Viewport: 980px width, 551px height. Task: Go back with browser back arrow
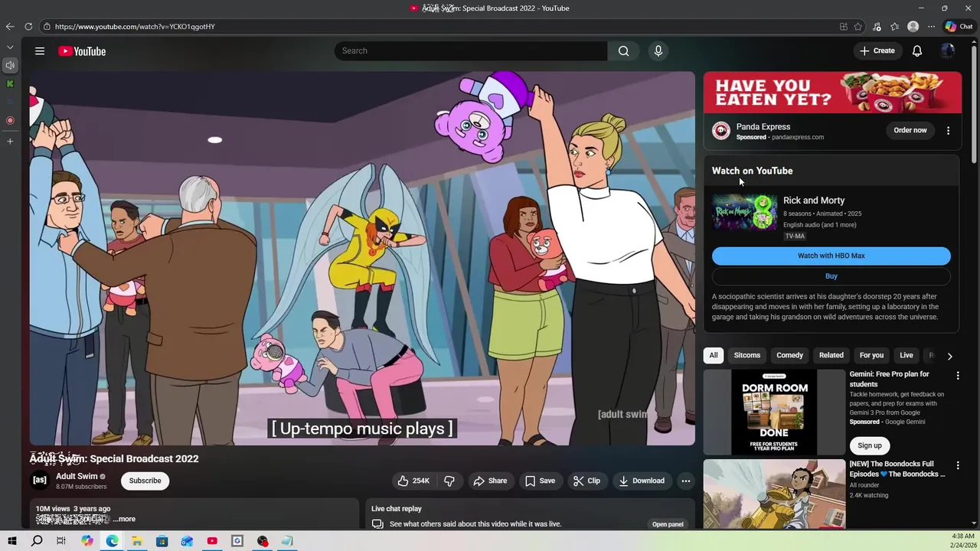[x=10, y=27]
